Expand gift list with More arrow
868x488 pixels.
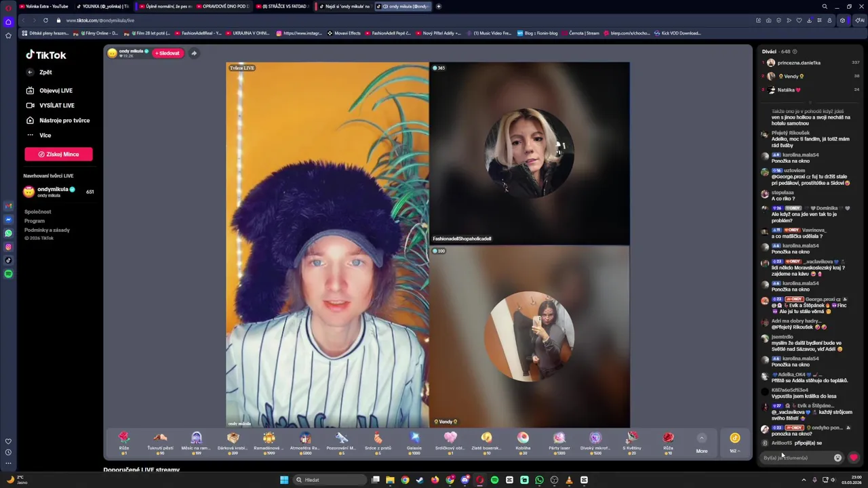coord(702,442)
